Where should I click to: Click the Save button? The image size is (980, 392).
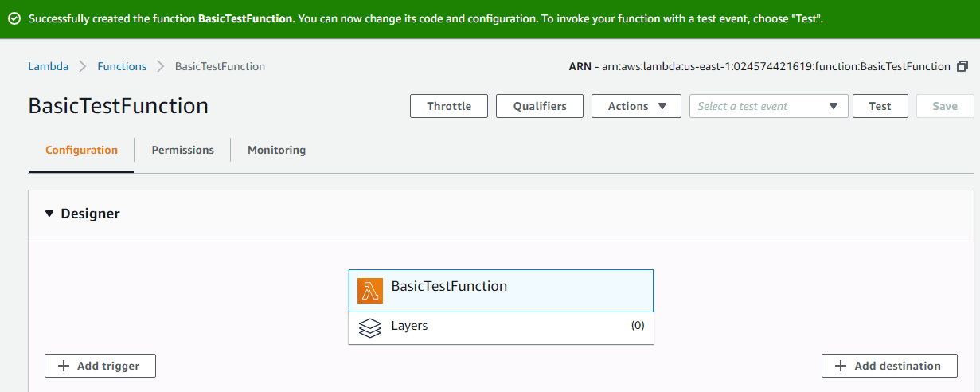[x=945, y=106]
